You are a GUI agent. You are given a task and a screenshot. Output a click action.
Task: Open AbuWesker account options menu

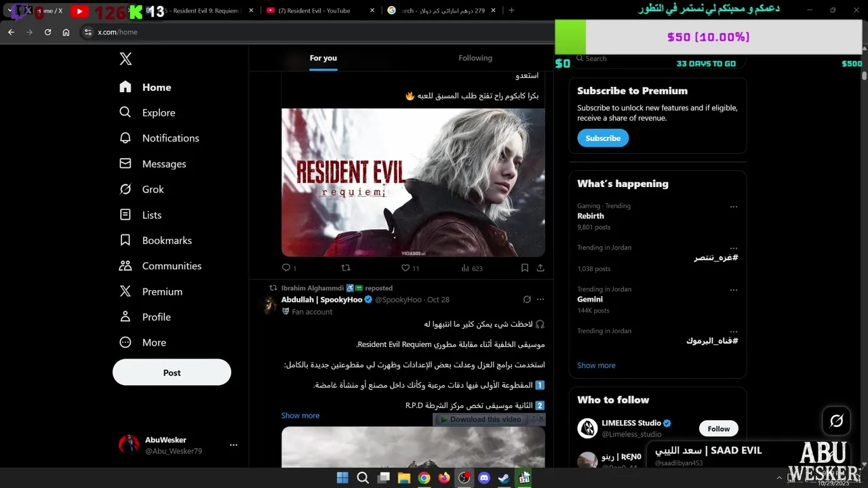point(233,445)
